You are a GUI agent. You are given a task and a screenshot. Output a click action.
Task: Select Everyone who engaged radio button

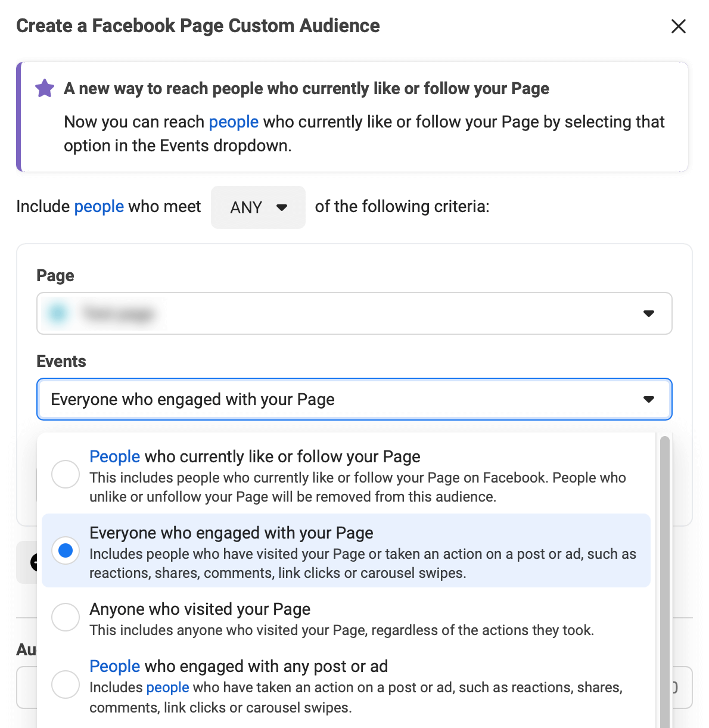[66, 550]
